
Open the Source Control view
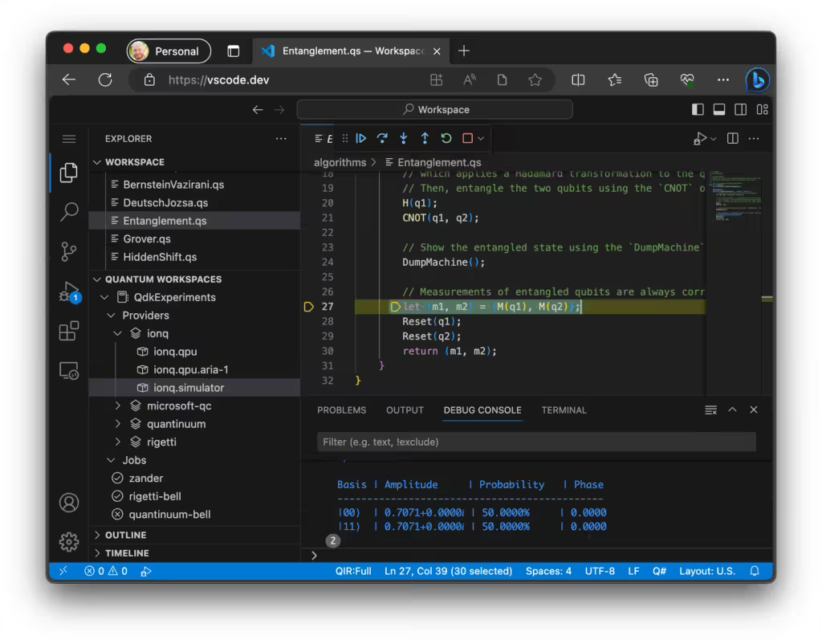[69, 251]
